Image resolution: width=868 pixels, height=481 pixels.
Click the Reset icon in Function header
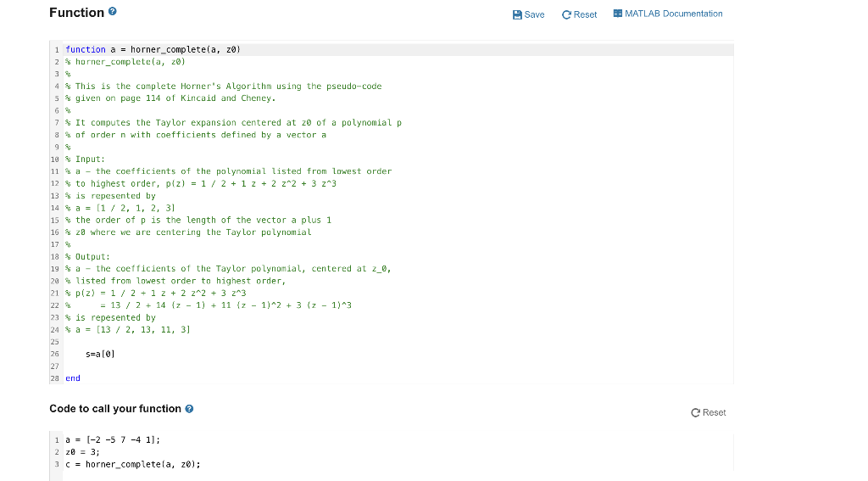566,15
